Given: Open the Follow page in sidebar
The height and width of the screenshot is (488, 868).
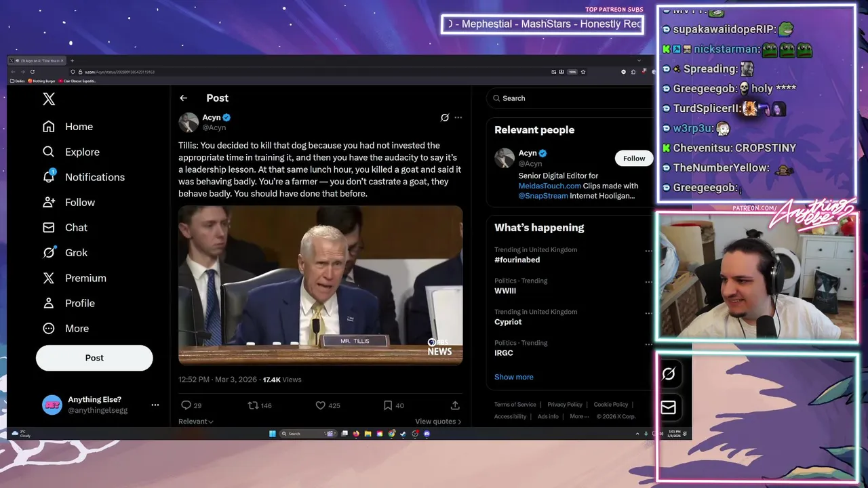Looking at the screenshot, I should 68,202.
